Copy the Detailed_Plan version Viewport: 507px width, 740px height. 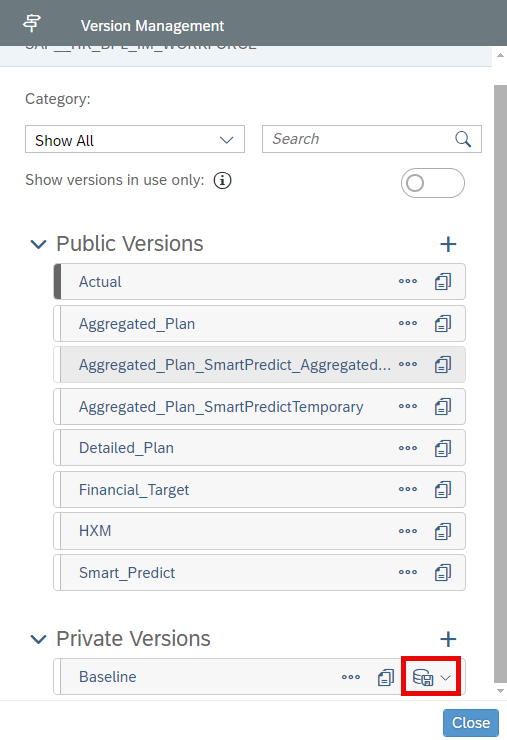[x=443, y=448]
